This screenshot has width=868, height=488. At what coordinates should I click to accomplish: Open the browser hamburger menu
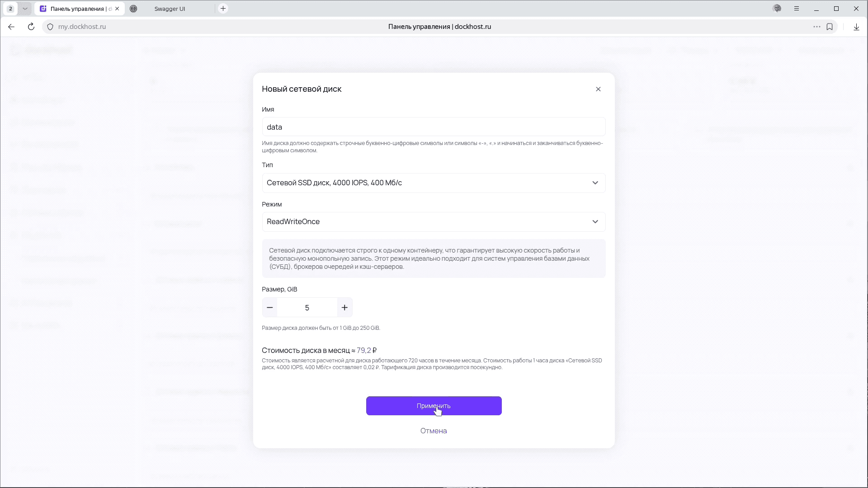pos(797,9)
